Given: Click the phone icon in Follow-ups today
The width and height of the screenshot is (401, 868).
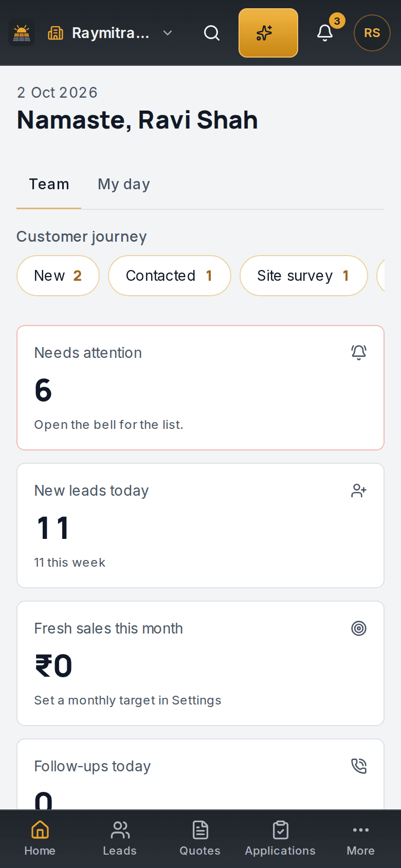Looking at the screenshot, I should click(x=359, y=766).
